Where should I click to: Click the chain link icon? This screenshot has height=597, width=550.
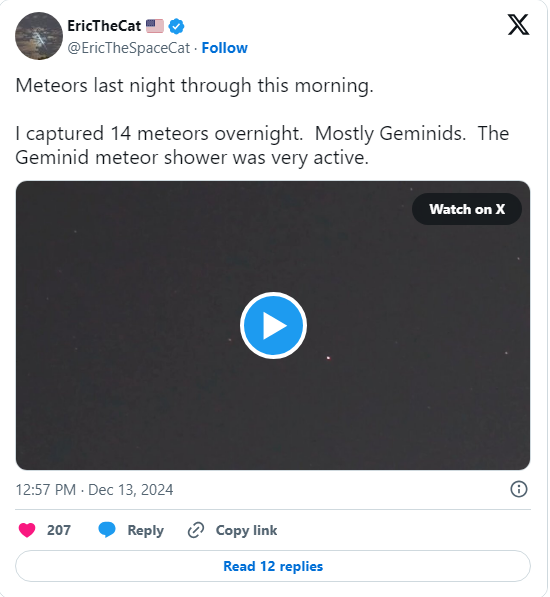pos(196,530)
